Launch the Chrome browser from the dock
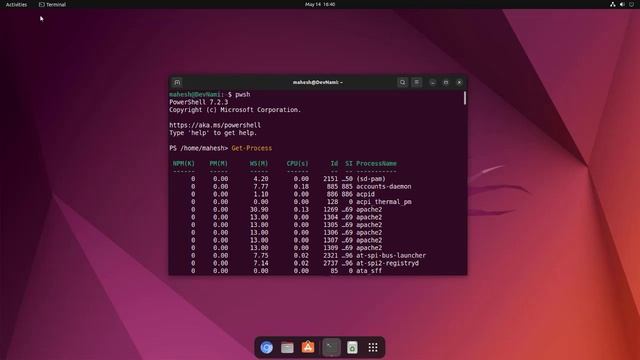Viewport: 640px width, 360px height. pyautogui.click(x=267, y=347)
